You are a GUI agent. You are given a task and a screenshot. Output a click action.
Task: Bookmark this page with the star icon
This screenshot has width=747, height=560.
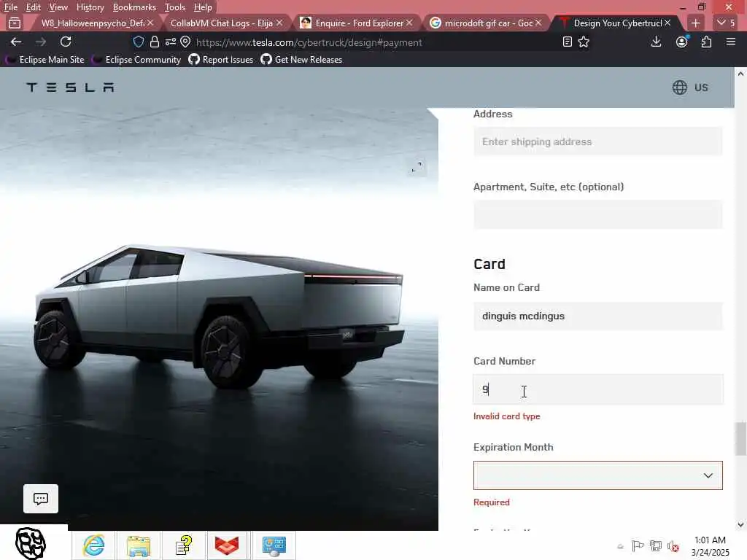tap(584, 42)
